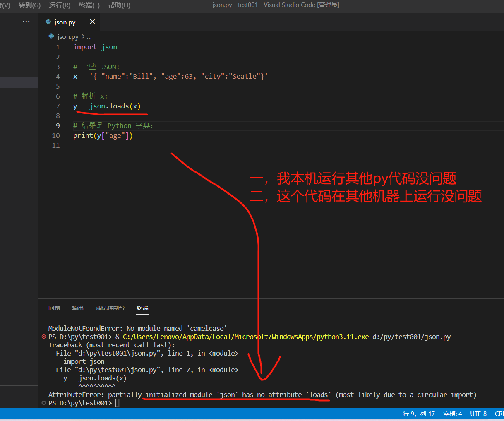
Task: Click the CRLF line-ending indicator in status bar
Action: tap(499, 414)
